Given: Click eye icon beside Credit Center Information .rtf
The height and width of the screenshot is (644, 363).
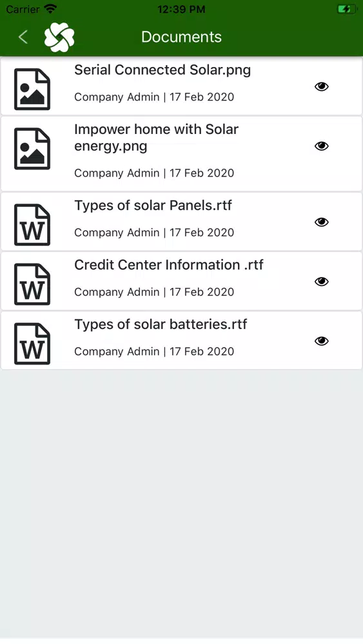Looking at the screenshot, I should [322, 281].
